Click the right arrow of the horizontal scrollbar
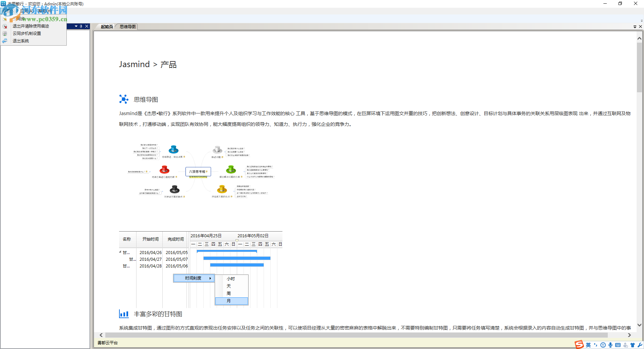Image resolution: width=644 pixels, height=349 pixels. tap(630, 335)
